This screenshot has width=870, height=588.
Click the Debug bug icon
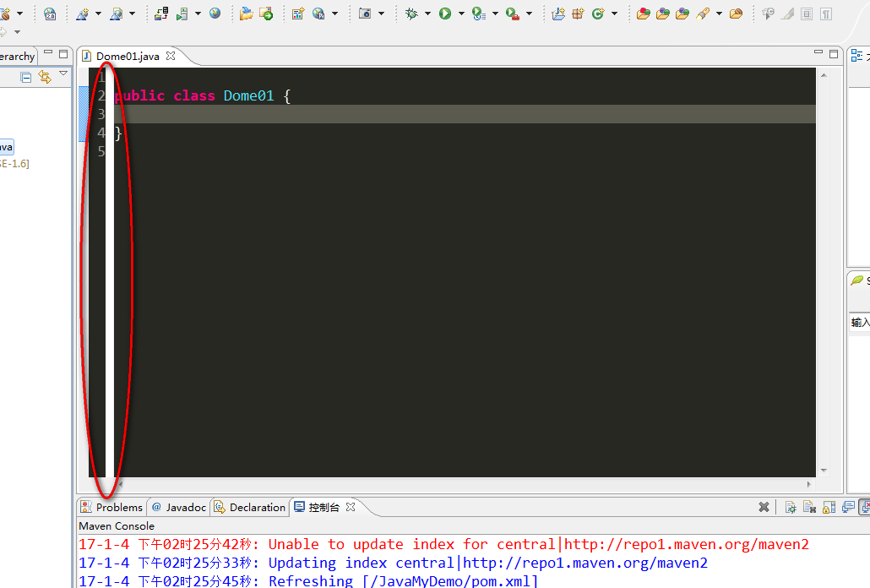[x=411, y=14]
